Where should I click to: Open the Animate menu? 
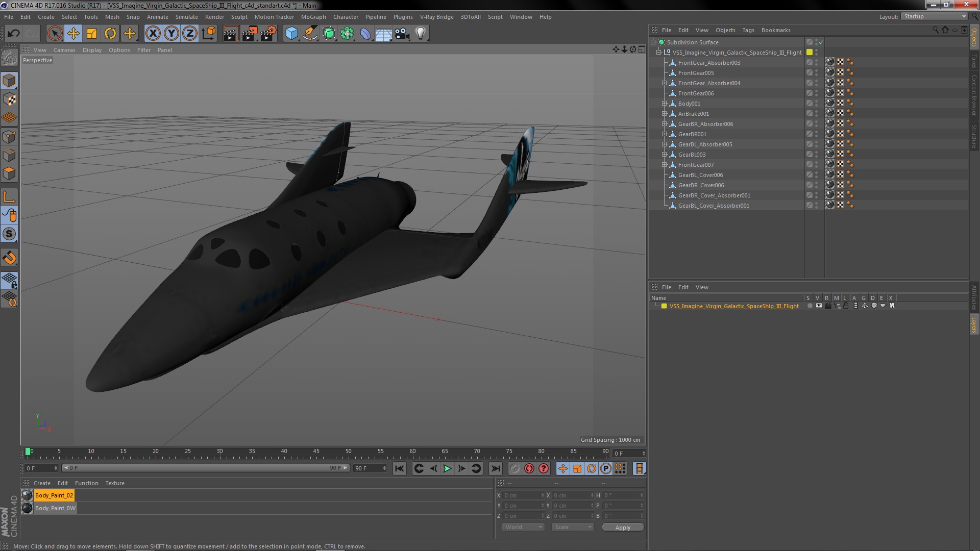click(x=157, y=17)
